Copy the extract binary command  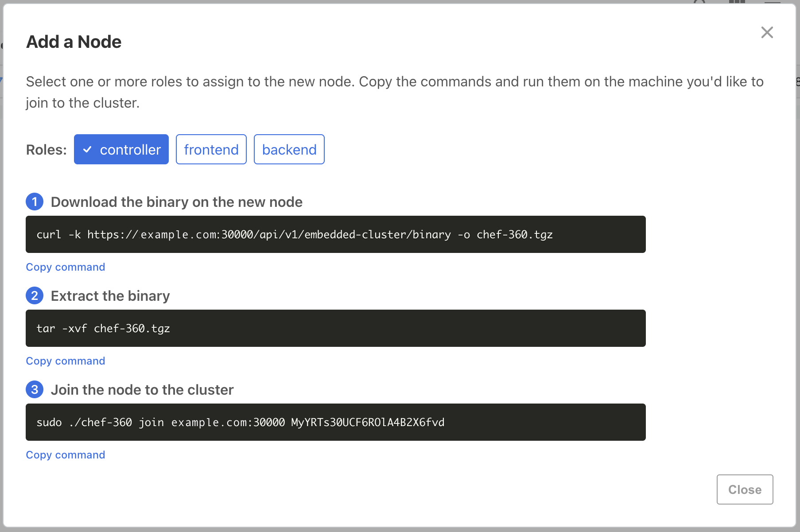65,361
